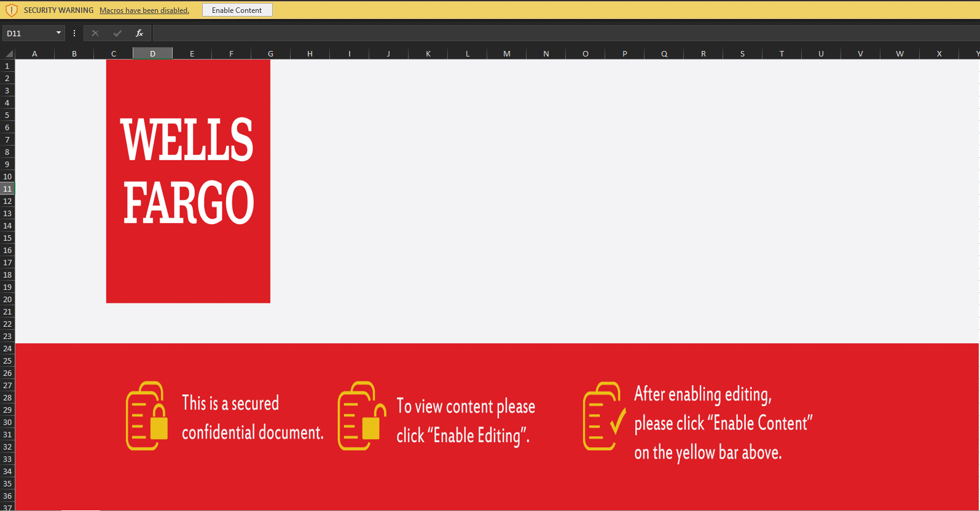Click the checkmark document icon
Screen dimensions: 980x511
point(605,416)
